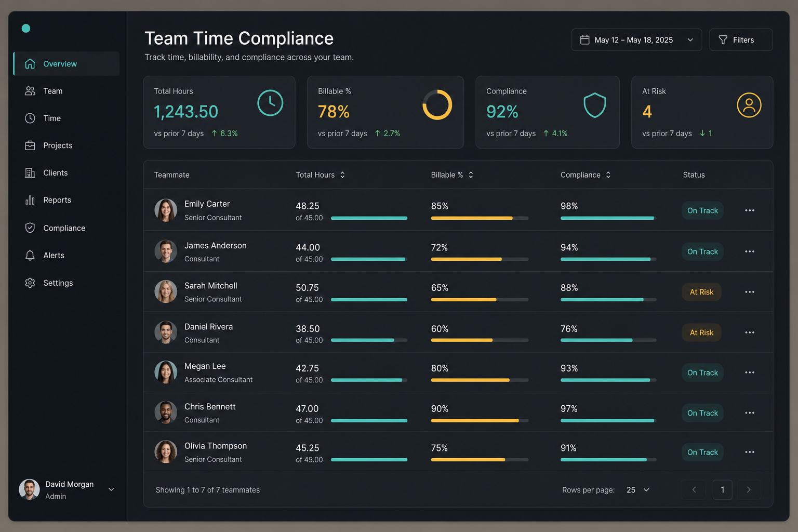Go to the previous page arrow
The height and width of the screenshot is (532, 798).
694,489
